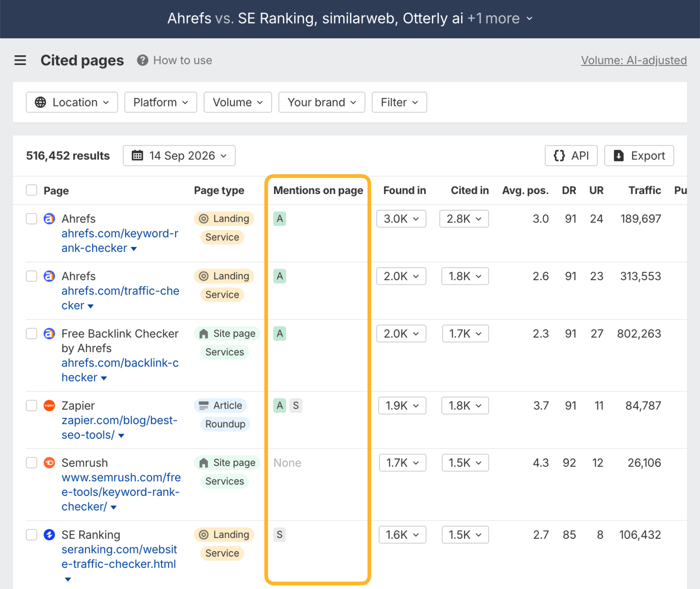Viewport: 700px width, 589px height.
Task: Expand the 1.6K Found in dropdown for SE Ranking
Action: point(402,535)
